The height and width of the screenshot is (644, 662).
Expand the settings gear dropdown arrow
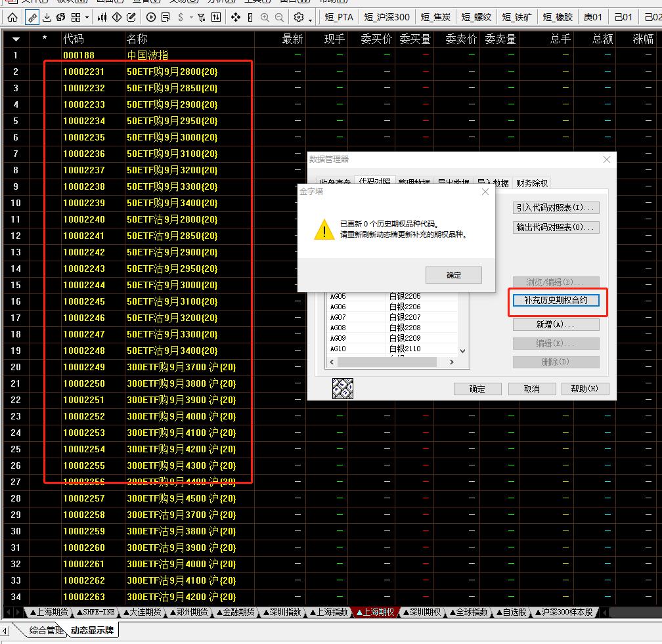311,17
